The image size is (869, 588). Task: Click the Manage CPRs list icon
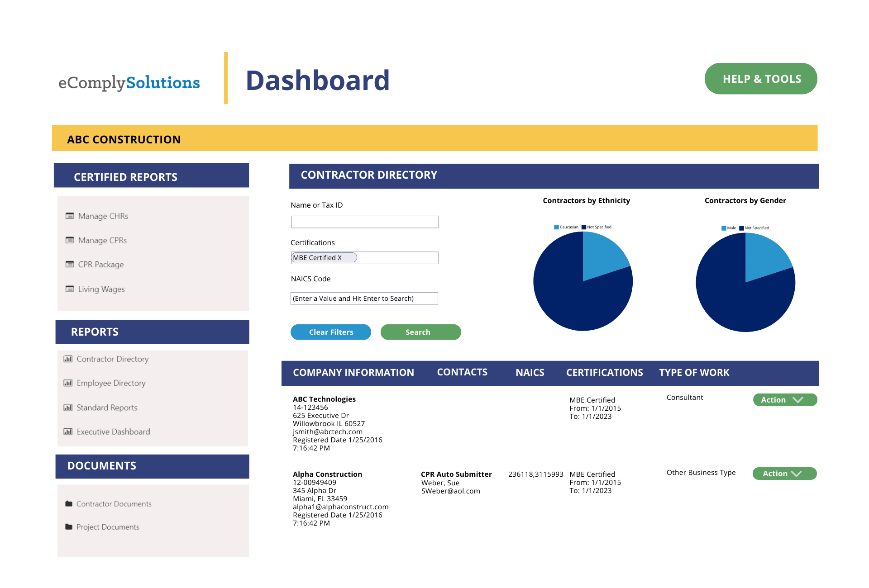pos(70,240)
